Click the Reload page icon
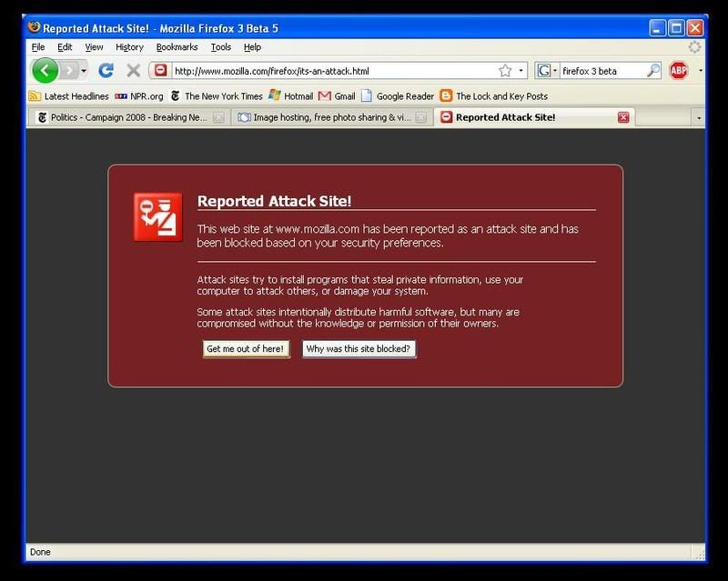Viewport: 728px width, 581px height. coord(106,70)
